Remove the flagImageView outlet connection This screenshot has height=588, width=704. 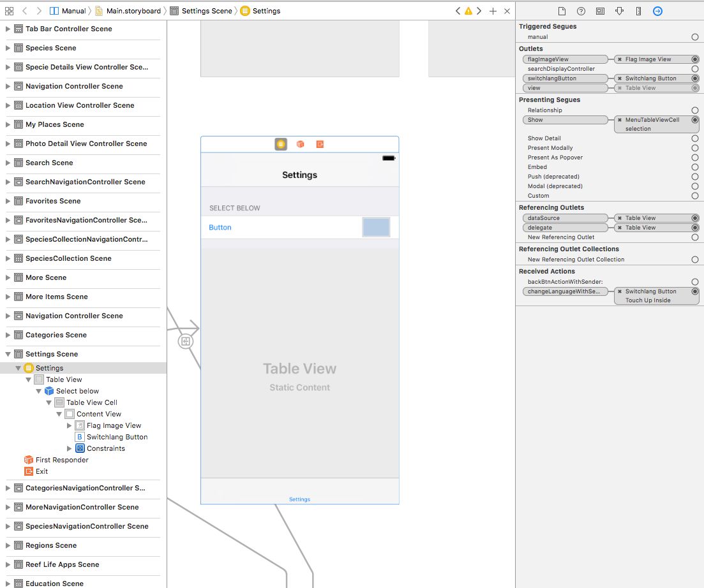point(620,59)
